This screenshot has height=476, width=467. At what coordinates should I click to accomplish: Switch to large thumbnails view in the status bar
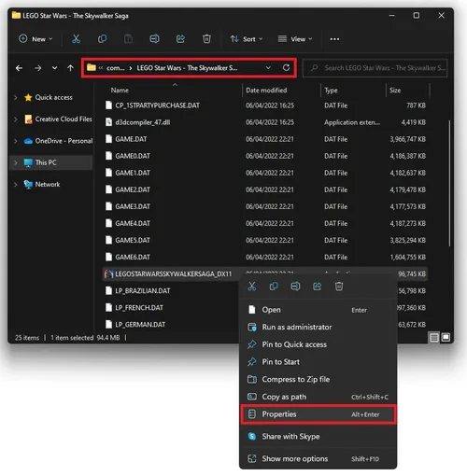(446, 337)
